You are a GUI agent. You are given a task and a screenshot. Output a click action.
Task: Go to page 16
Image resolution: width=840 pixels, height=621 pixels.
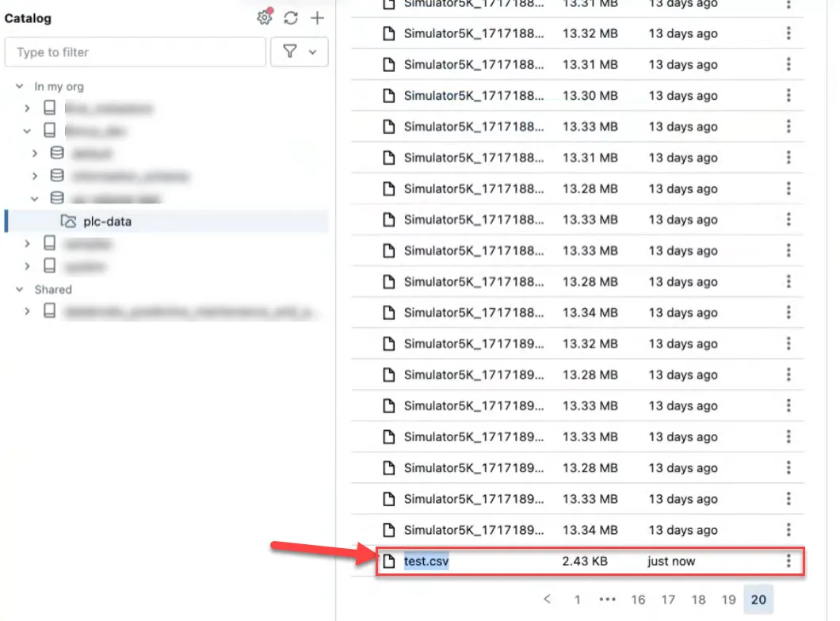tap(637, 600)
